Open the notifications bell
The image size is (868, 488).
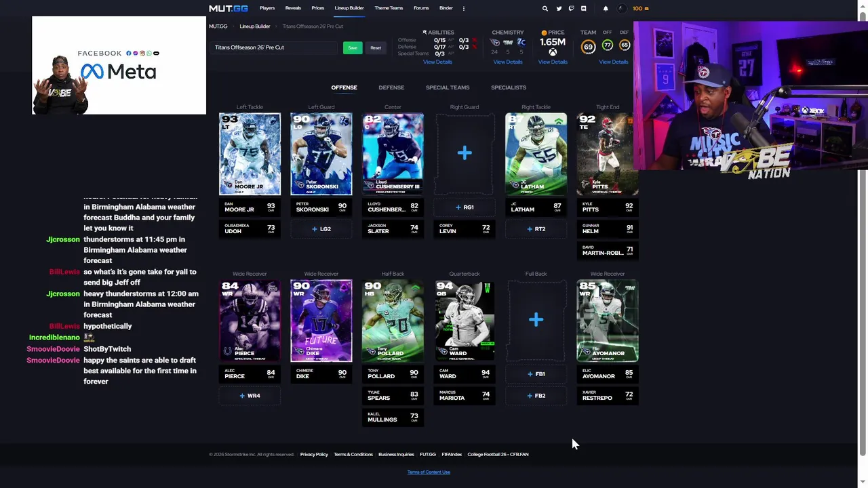[606, 9]
